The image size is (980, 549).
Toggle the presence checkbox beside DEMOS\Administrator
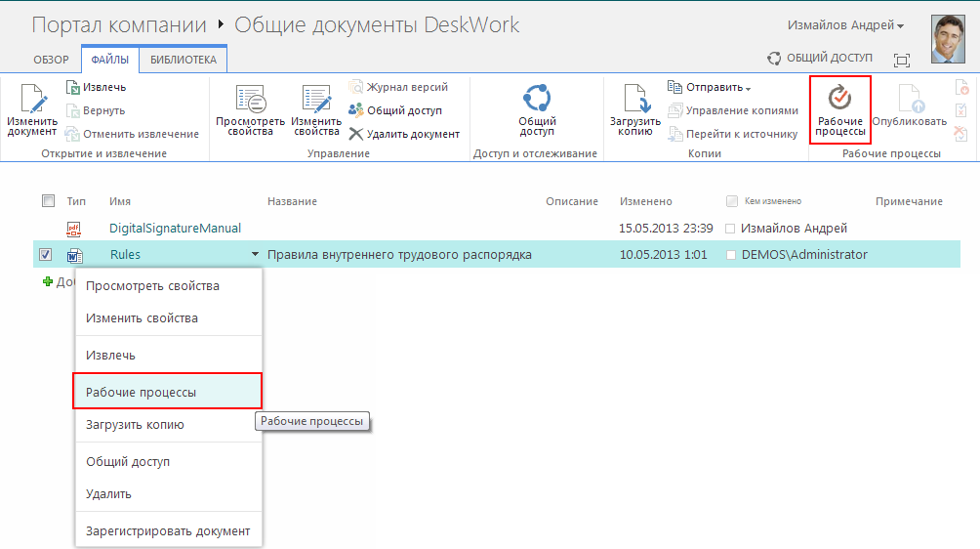point(731,255)
